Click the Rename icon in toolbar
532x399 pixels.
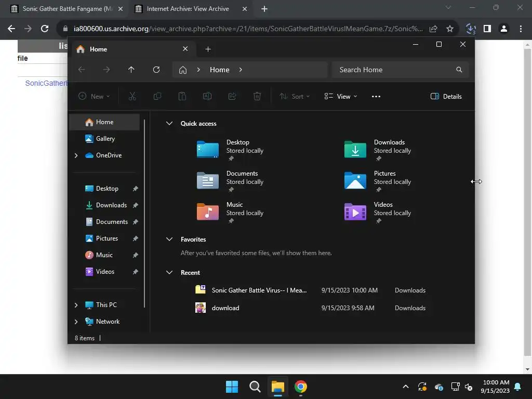pos(207,96)
